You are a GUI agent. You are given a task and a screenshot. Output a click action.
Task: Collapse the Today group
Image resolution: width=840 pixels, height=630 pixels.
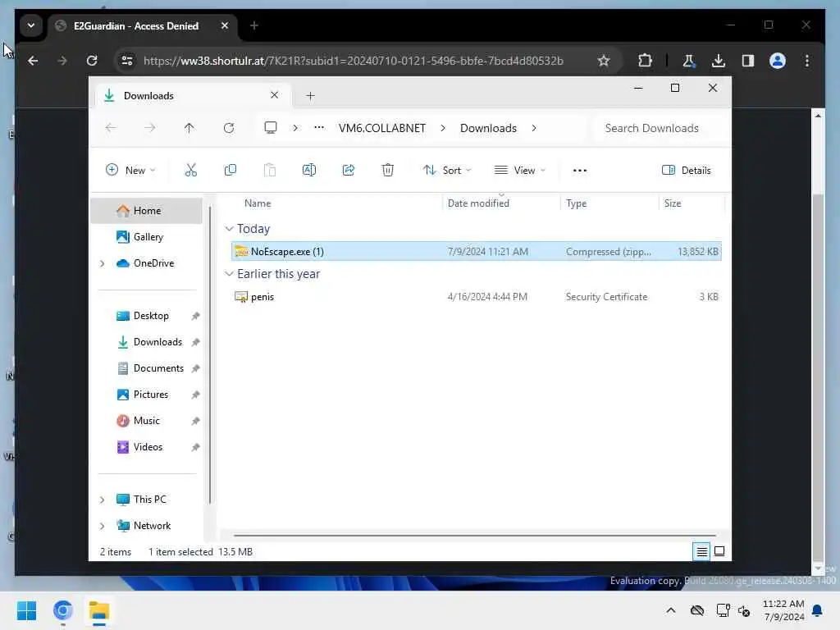tap(229, 229)
